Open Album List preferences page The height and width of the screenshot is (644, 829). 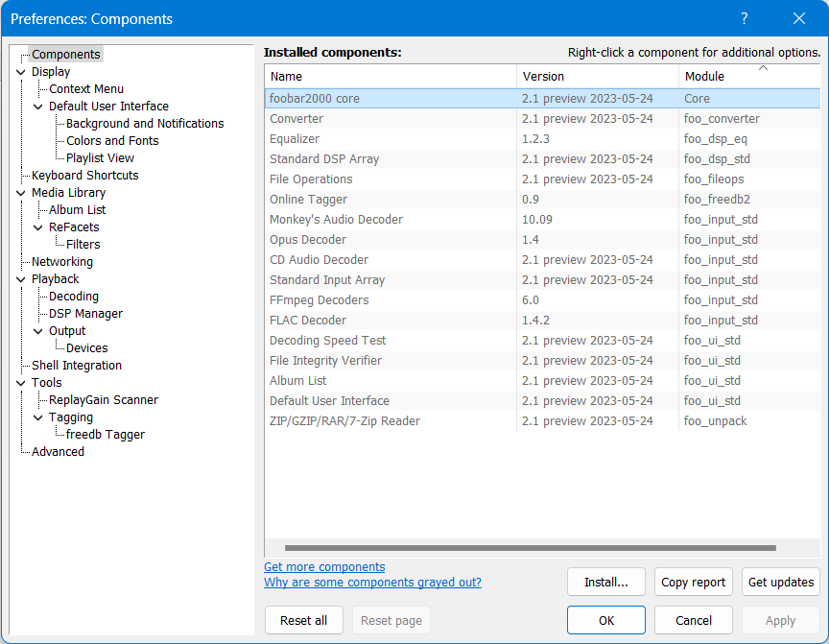pyautogui.click(x=77, y=210)
